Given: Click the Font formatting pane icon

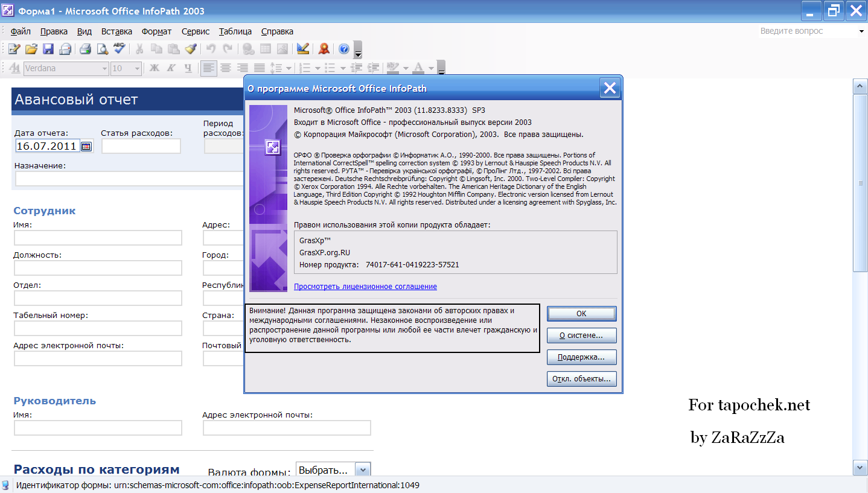Looking at the screenshot, I should pos(15,68).
